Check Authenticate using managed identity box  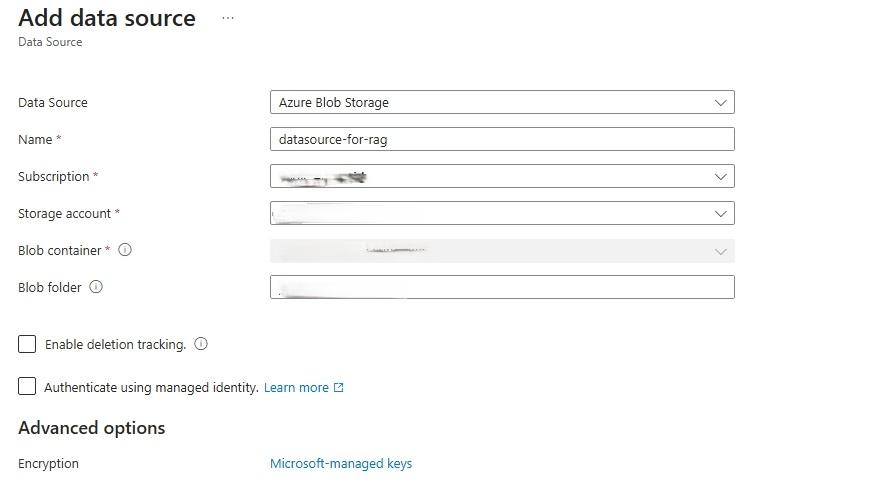[x=27, y=387]
